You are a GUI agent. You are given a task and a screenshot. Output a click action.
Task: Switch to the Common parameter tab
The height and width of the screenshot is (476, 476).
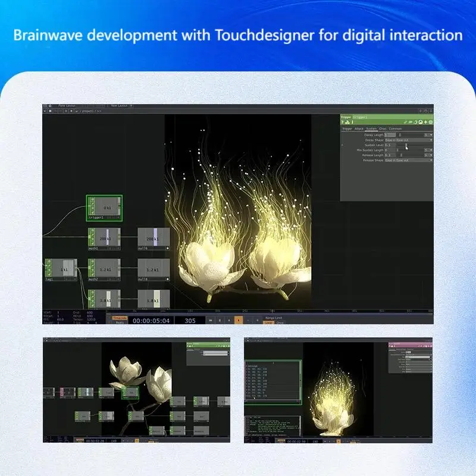tap(395, 129)
